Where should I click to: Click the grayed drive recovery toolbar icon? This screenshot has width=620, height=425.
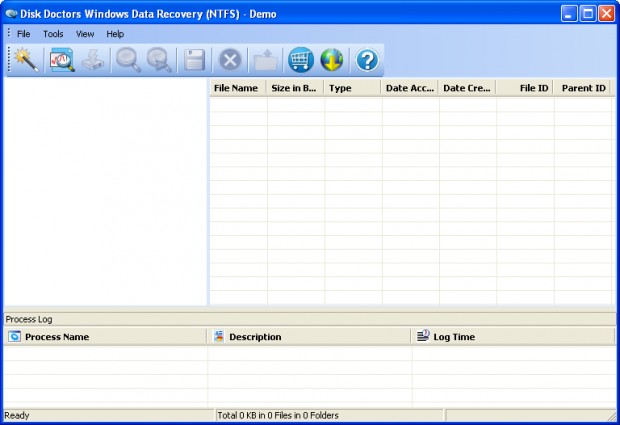pyautogui.click(x=93, y=60)
